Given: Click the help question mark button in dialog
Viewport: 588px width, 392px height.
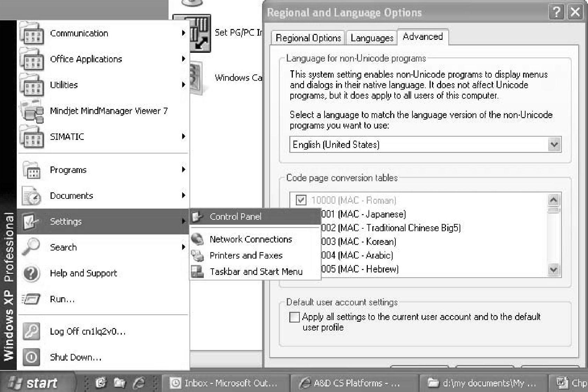Looking at the screenshot, I should coord(557,13).
